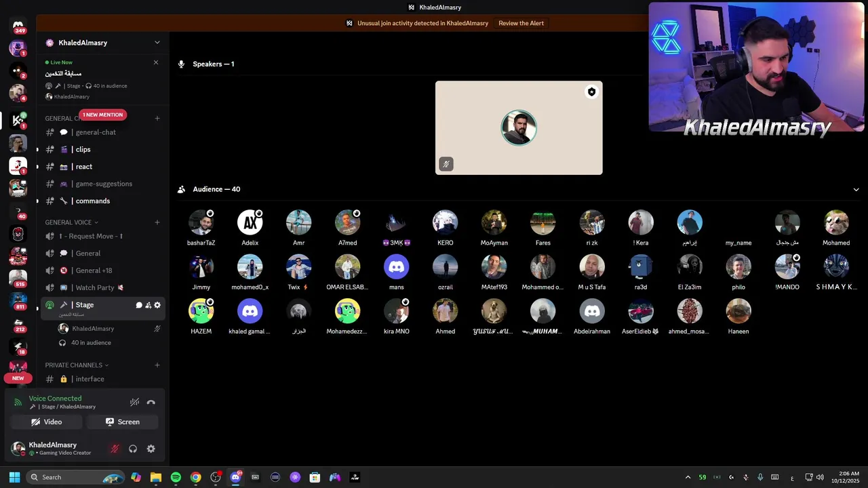Image resolution: width=868 pixels, height=488 pixels.
Task: Click invite people icon on Stage channel
Action: (x=148, y=305)
